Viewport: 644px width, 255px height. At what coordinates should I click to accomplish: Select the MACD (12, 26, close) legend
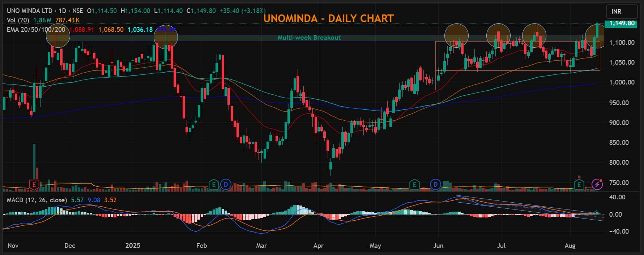coord(37,200)
